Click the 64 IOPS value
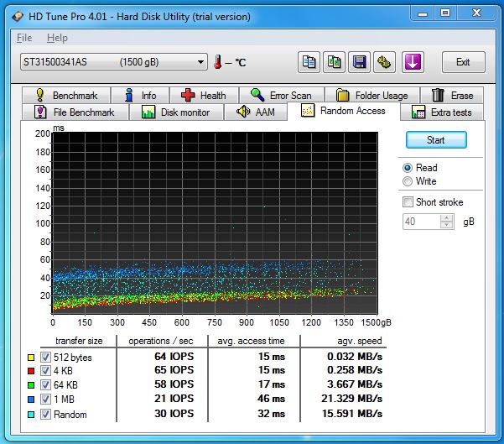 pyautogui.click(x=174, y=357)
